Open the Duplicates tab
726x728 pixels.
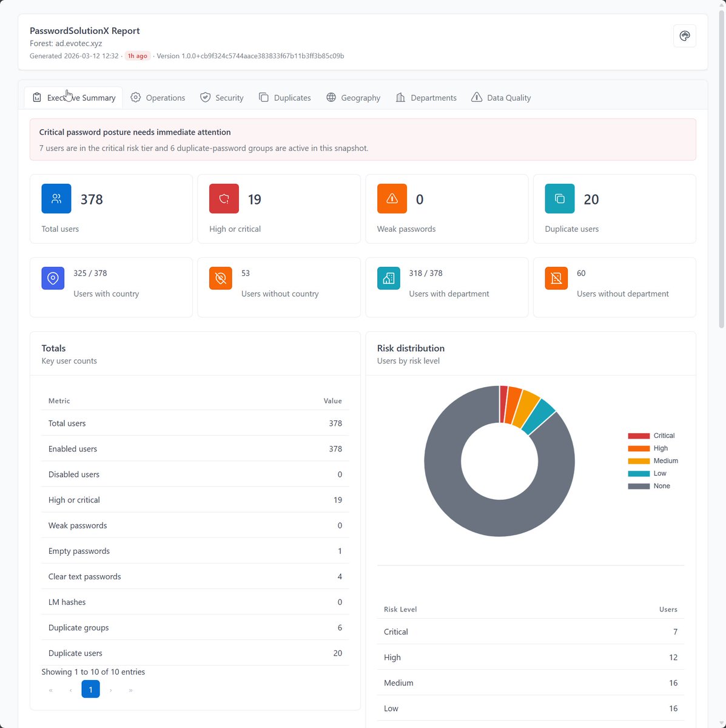tap(284, 98)
